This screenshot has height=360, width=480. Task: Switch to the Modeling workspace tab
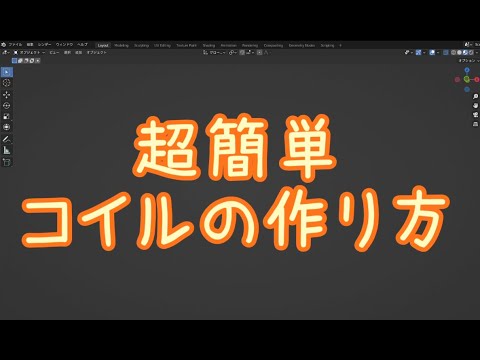click(121, 45)
